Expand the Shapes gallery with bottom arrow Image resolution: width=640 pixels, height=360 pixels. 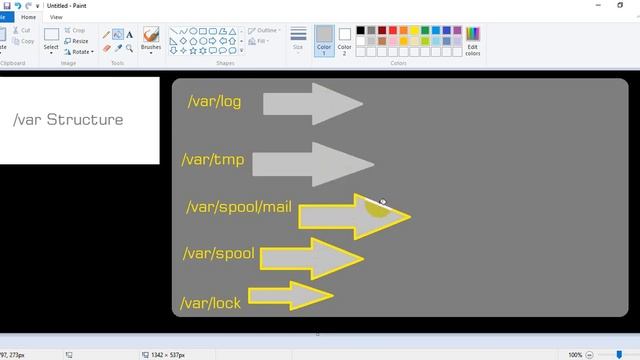pos(242,51)
